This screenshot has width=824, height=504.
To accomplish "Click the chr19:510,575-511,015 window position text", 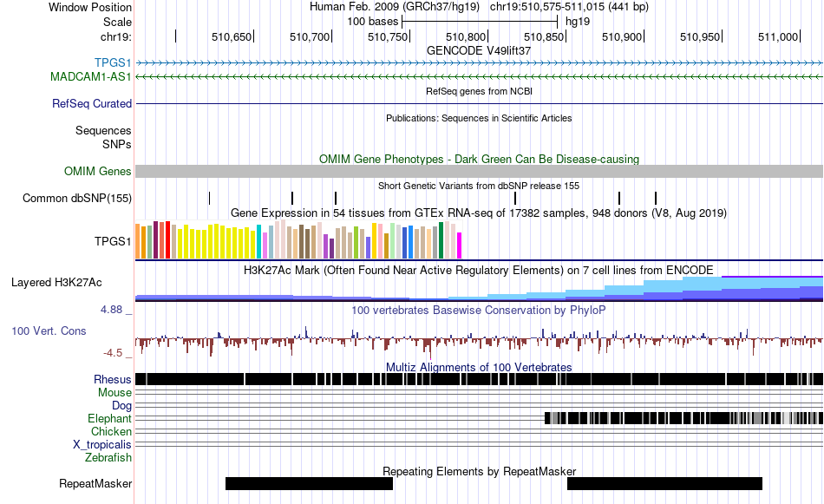I will click(x=569, y=7).
